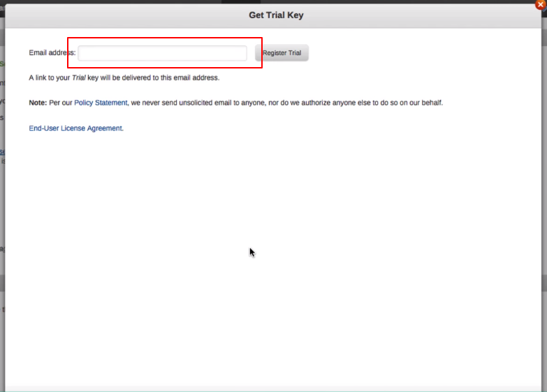Click the italic word 'Trial' in the delivery message
Image resolution: width=547 pixels, height=392 pixels.
tap(79, 78)
